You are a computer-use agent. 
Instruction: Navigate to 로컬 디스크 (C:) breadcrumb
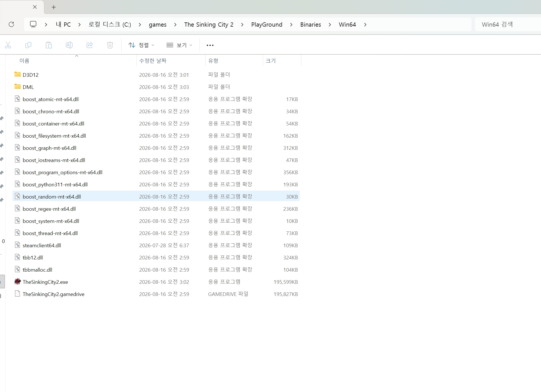pos(110,25)
